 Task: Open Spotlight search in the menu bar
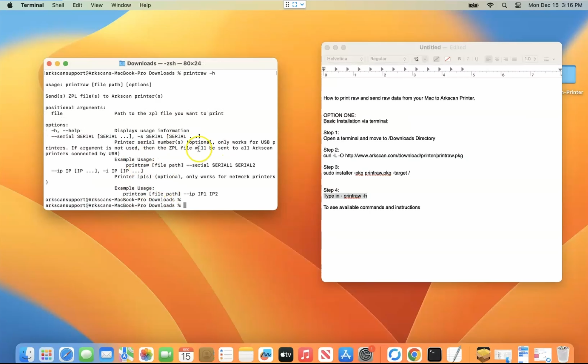point(504,5)
